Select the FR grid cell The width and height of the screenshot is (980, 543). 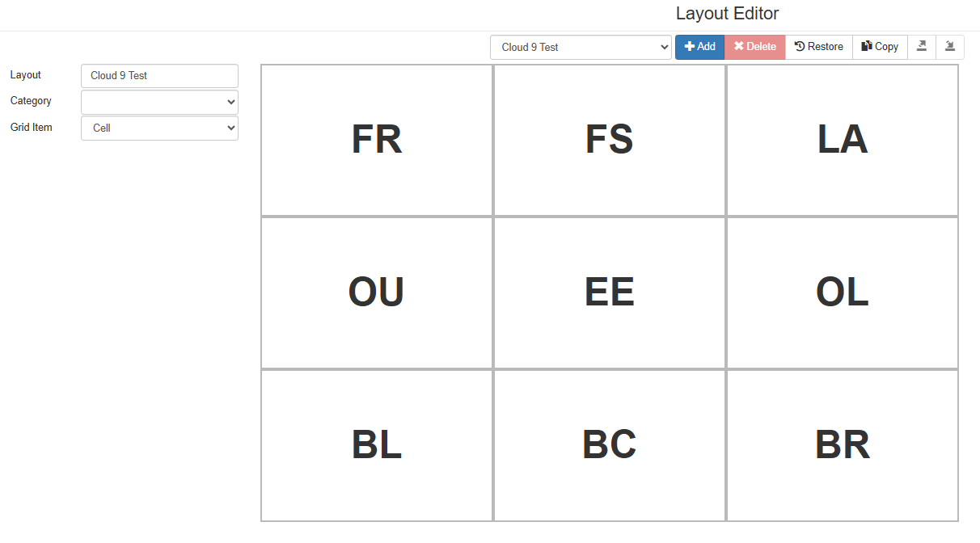pos(377,140)
